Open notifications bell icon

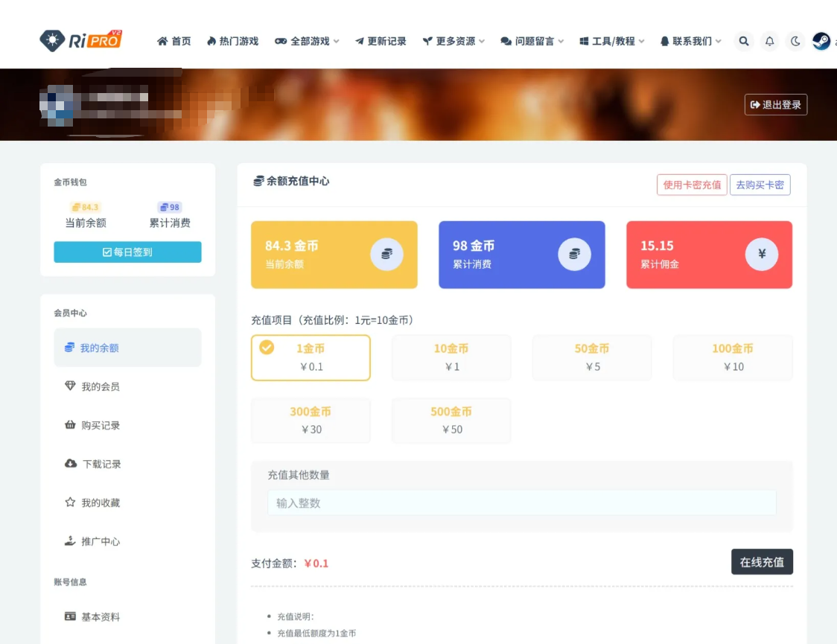coord(769,42)
